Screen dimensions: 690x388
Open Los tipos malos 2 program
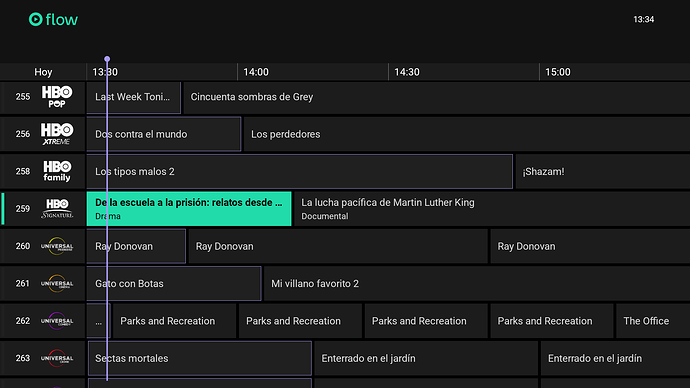299,172
